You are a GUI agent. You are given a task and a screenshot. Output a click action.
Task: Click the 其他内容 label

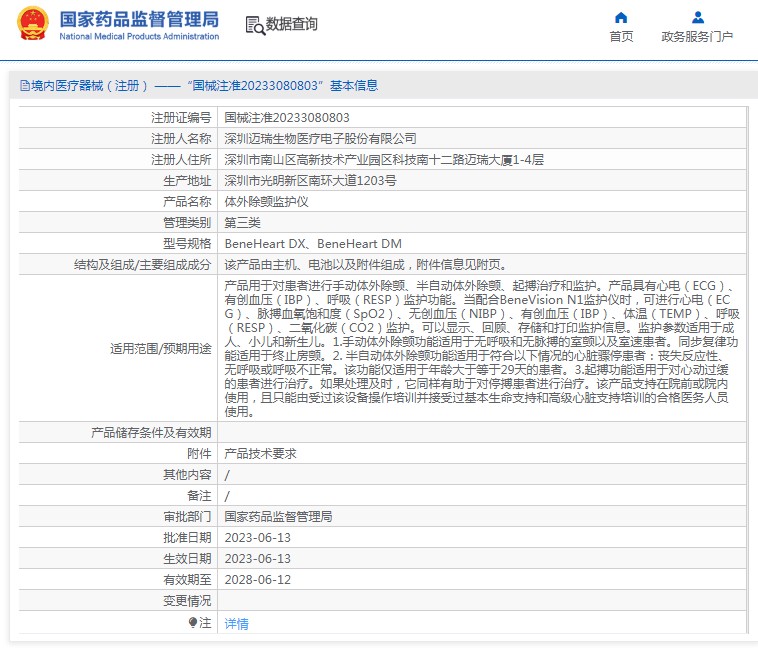pyautogui.click(x=188, y=474)
